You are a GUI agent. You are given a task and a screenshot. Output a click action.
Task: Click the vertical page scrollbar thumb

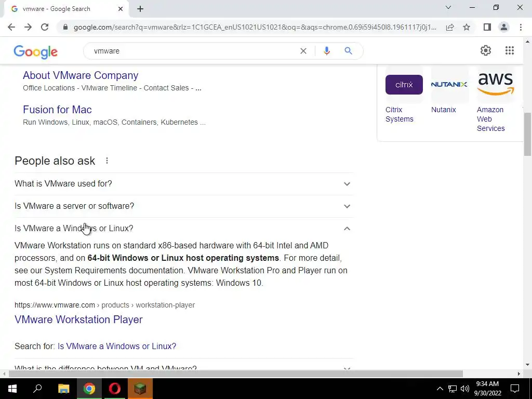pos(527,135)
